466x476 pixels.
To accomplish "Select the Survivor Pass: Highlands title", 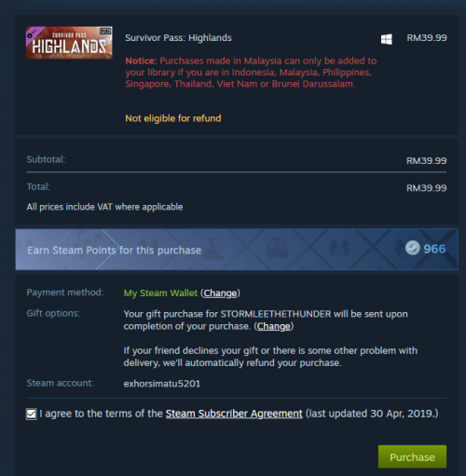I will point(178,38).
